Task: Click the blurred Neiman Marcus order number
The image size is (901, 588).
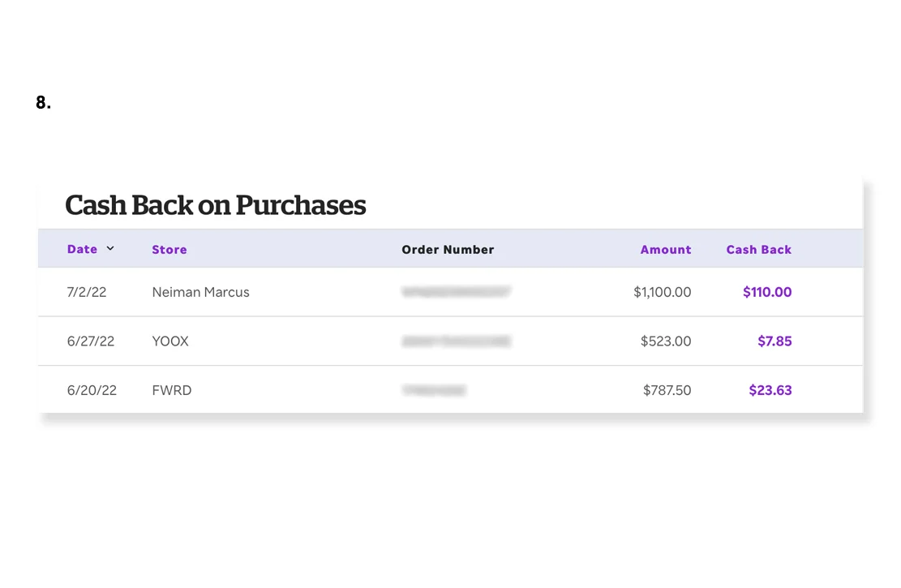Action: [456, 292]
